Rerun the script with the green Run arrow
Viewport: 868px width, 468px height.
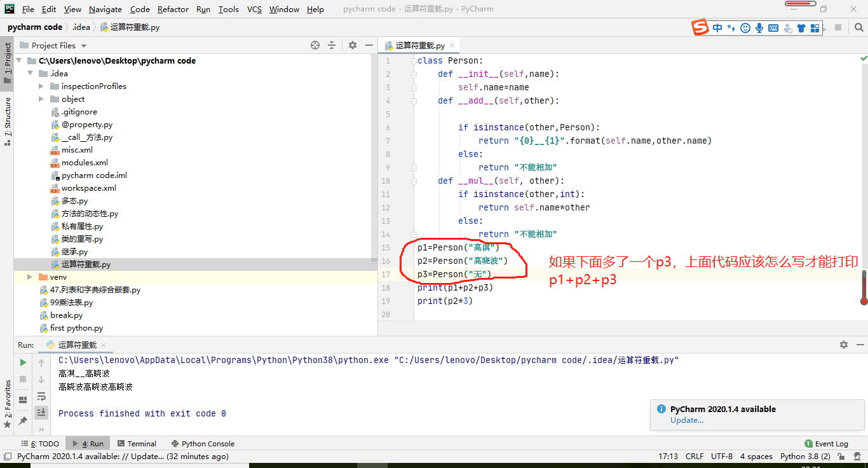coord(23,362)
